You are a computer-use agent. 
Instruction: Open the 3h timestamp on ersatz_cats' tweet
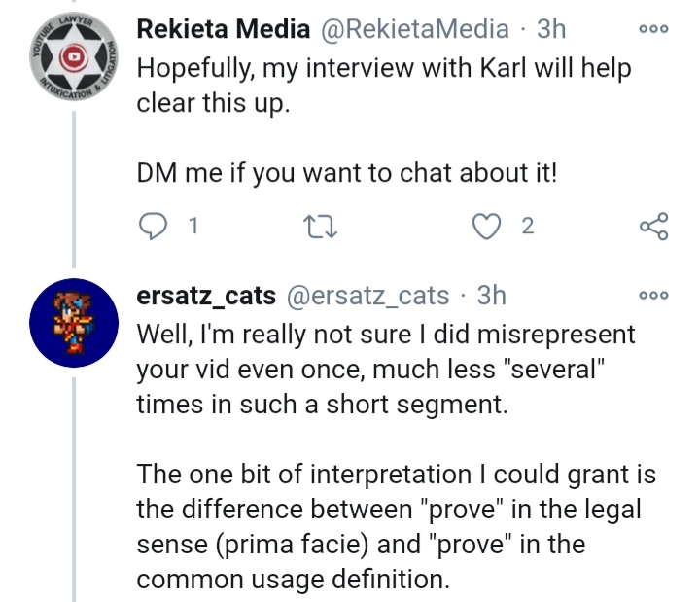click(x=492, y=296)
